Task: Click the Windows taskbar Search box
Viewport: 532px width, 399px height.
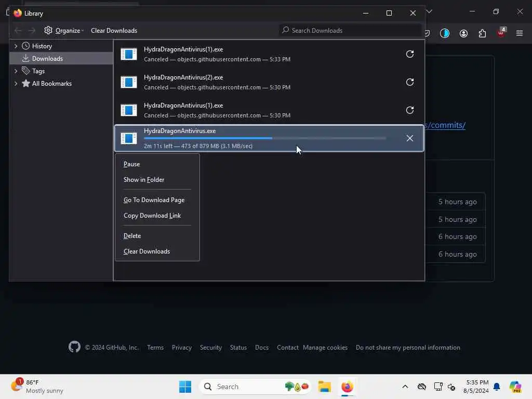Action: click(x=255, y=387)
